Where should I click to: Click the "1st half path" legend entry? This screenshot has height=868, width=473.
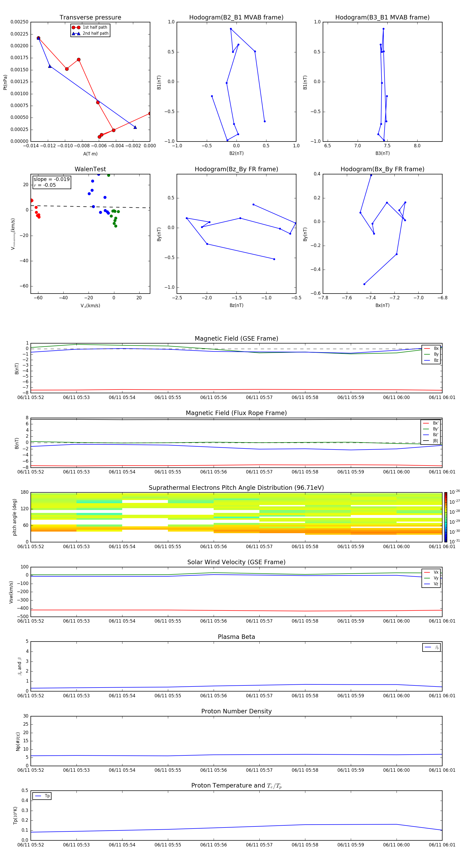tap(90, 27)
